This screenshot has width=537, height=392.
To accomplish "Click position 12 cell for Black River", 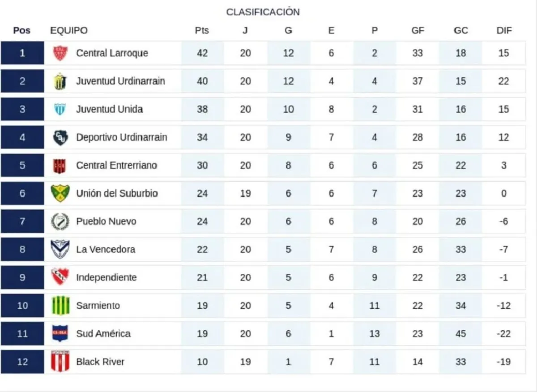I will click(22, 362).
